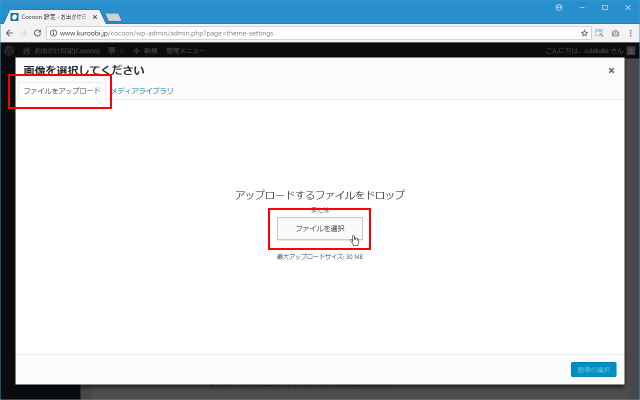Click the Cocoon 設定 browser tab
Viewport: 640px width, 400px height.
click(54, 17)
